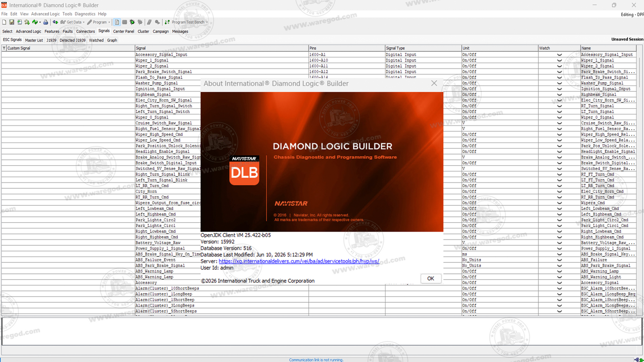Image resolution: width=644 pixels, height=362 pixels.
Task: Toggle watch for Accessory_Signal_Input row
Action: 559,55
